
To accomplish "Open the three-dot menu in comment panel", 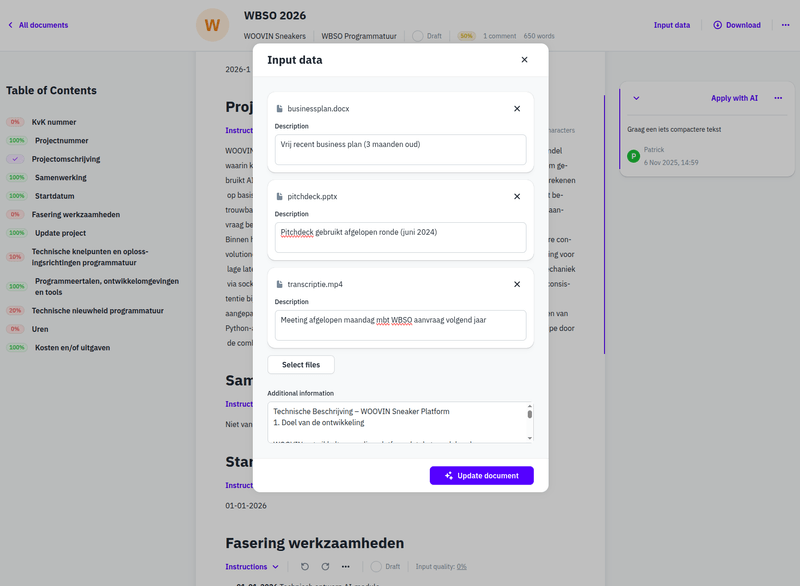I will coord(777,98).
